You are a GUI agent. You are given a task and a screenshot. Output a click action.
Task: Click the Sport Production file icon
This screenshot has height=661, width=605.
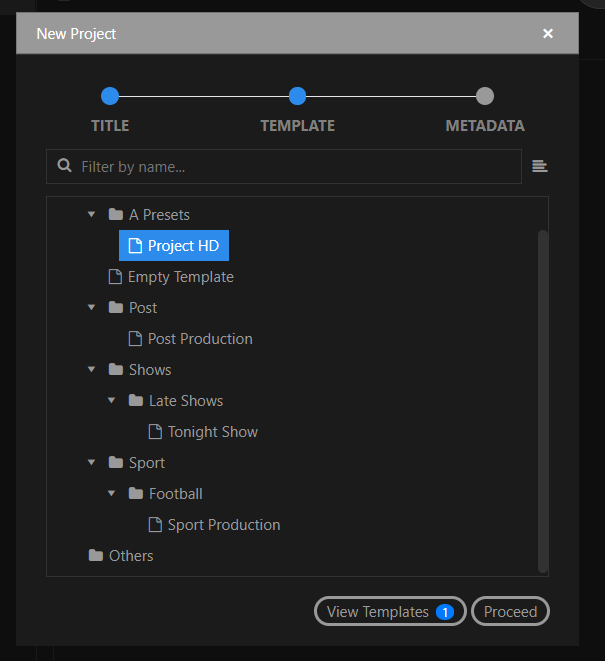155,525
